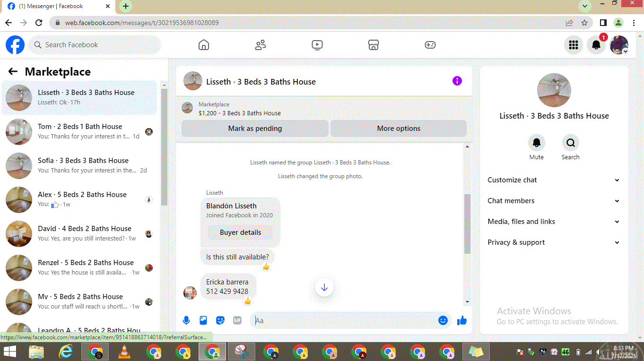
Task: Open the emoji picker smiley
Action: pos(443,320)
